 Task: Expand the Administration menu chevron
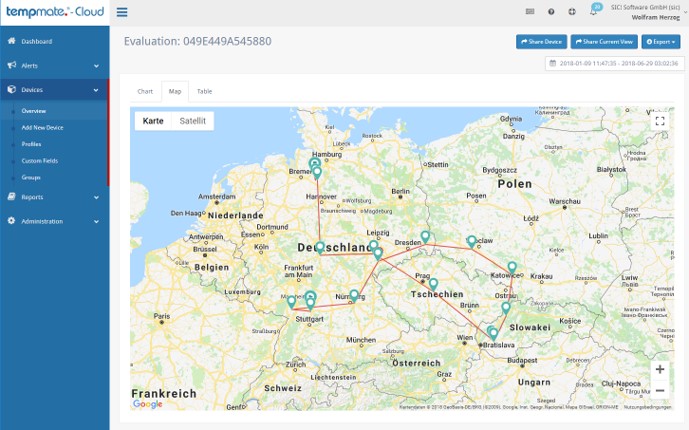96,222
